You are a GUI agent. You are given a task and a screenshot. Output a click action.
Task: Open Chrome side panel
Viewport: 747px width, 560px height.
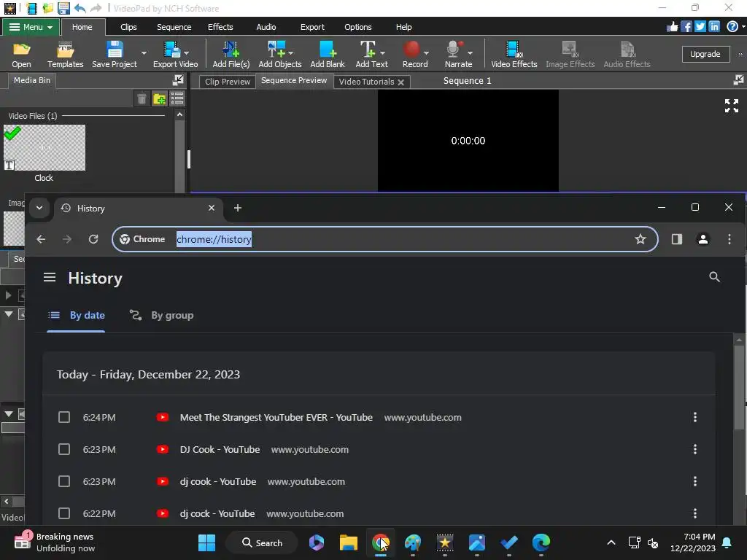tap(676, 239)
